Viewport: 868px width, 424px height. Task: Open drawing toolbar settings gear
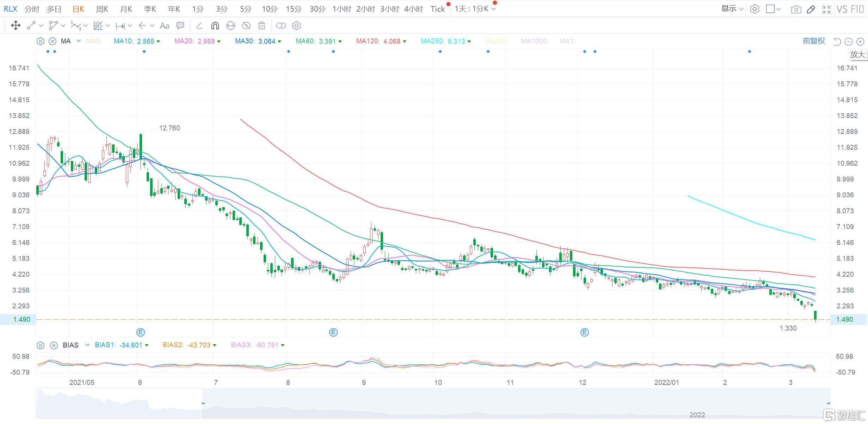tap(297, 25)
